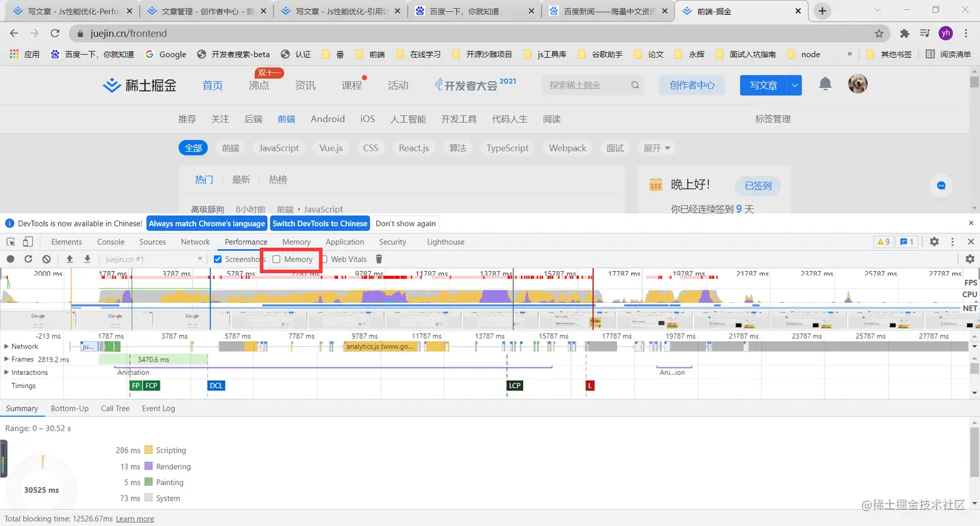Select the Event Log tab
This screenshot has height=526, width=980.
(159, 409)
